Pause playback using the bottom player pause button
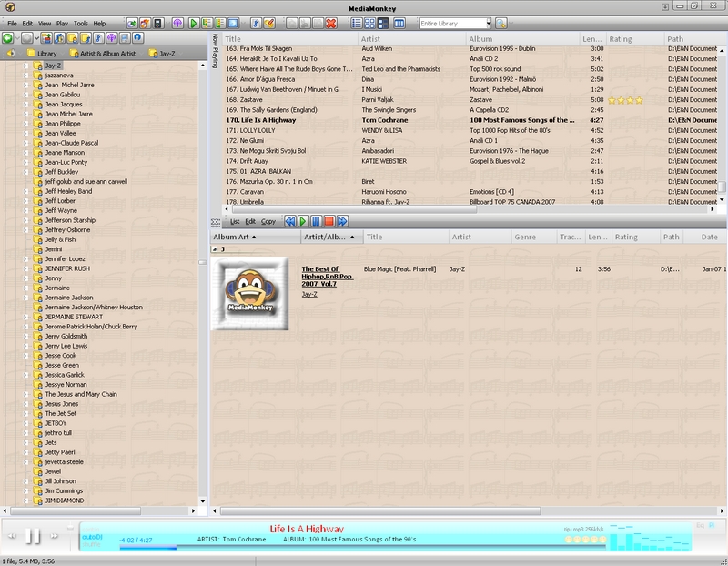The image size is (728, 566). pyautogui.click(x=32, y=537)
